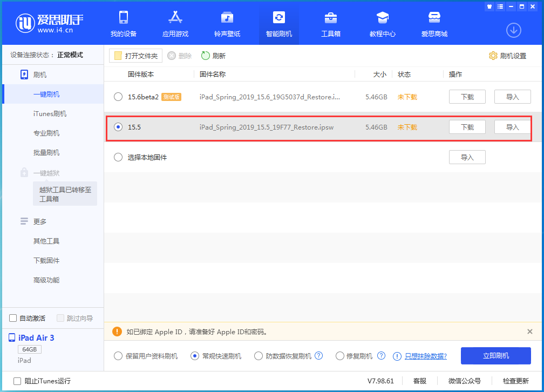Click 客服 in the status bar
The width and height of the screenshot is (544, 392).
click(420, 381)
